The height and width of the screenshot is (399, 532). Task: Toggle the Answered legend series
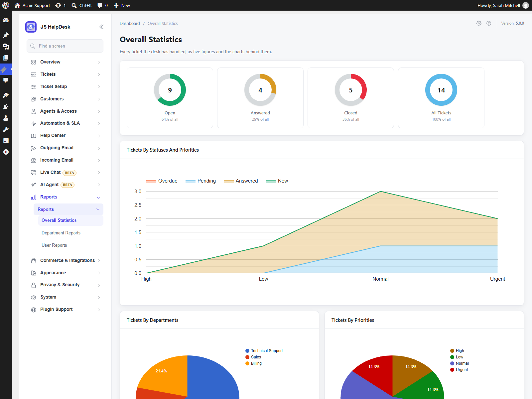coord(241,181)
